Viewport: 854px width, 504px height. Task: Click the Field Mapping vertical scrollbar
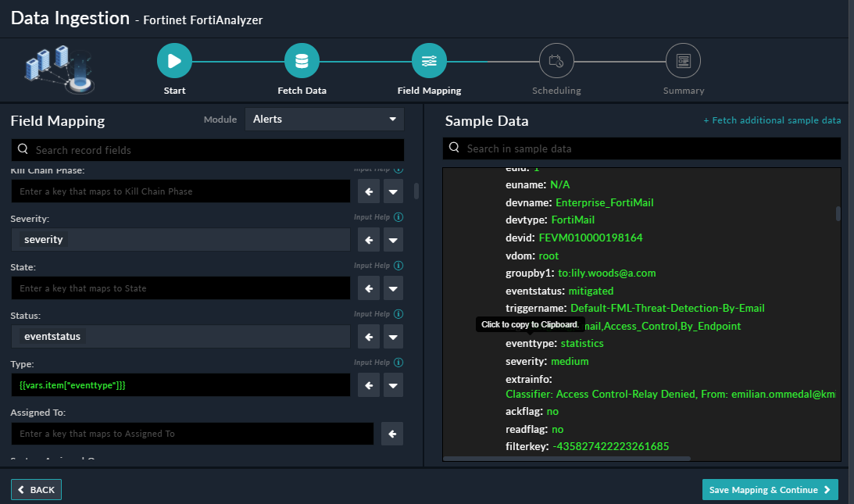pyautogui.click(x=416, y=191)
